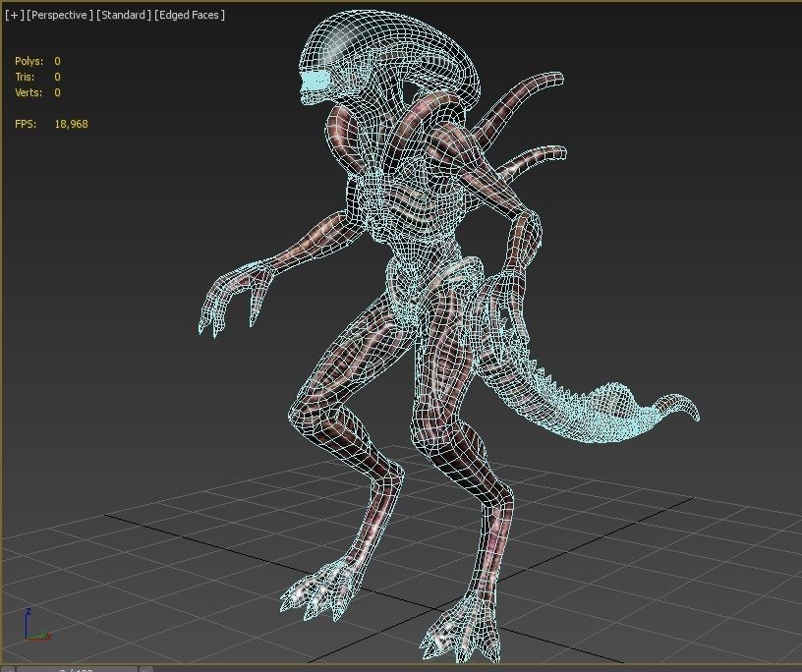Open the Perspective viewport view menu
Viewport: 802px width, 672px height.
pyautogui.click(x=60, y=15)
